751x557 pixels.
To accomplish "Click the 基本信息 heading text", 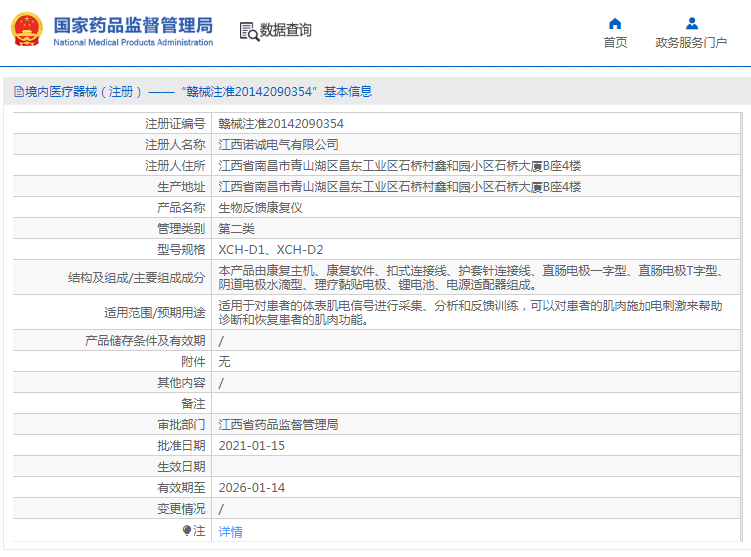I will pyautogui.click(x=348, y=91).
